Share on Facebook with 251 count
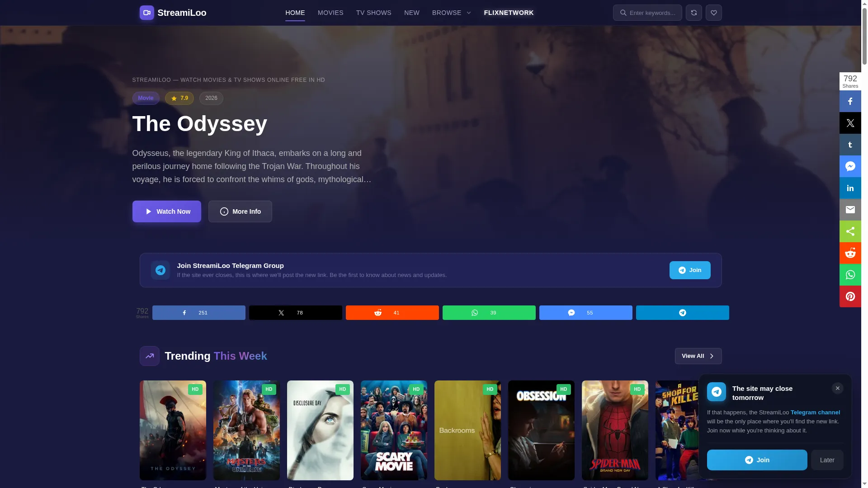The height and width of the screenshot is (488, 868). pos(198,313)
